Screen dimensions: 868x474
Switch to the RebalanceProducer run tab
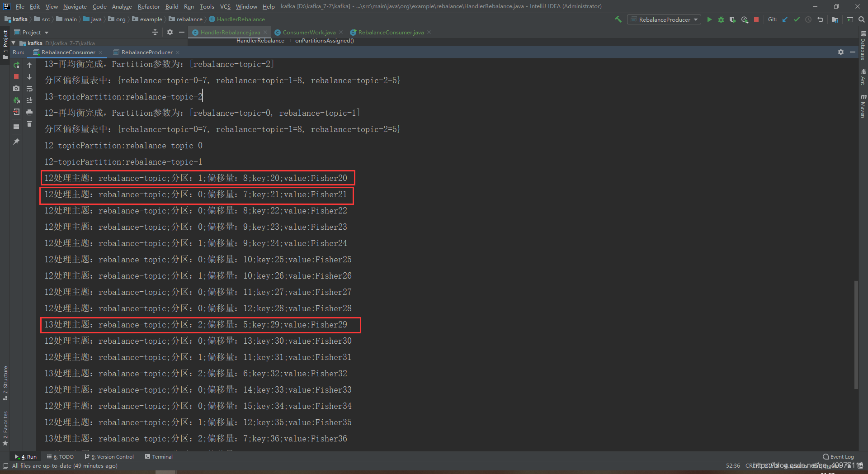(x=147, y=52)
